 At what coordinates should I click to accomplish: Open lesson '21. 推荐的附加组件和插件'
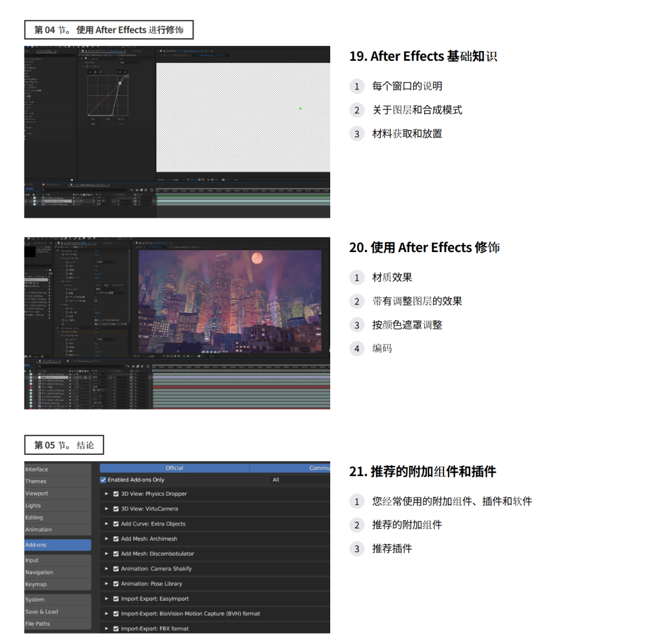pyautogui.click(x=422, y=472)
